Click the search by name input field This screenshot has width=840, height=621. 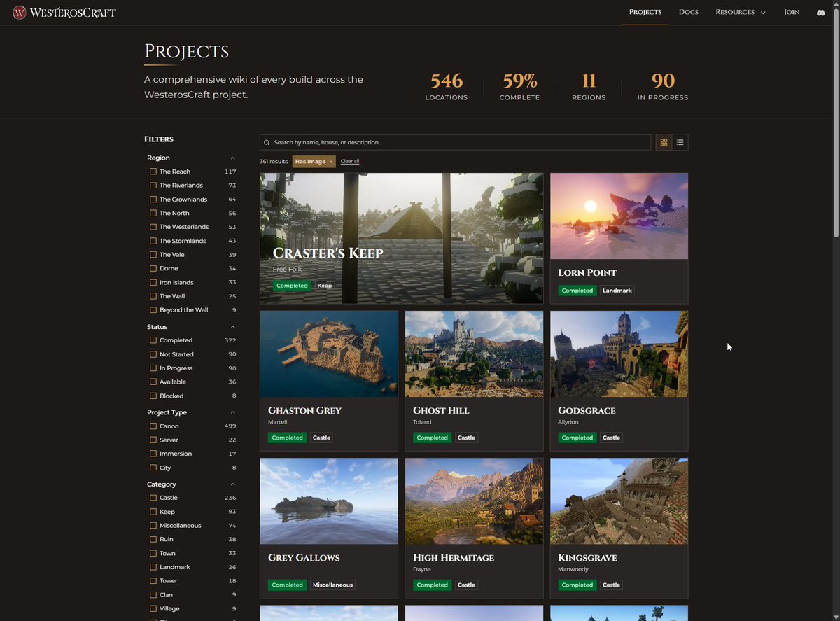point(455,142)
